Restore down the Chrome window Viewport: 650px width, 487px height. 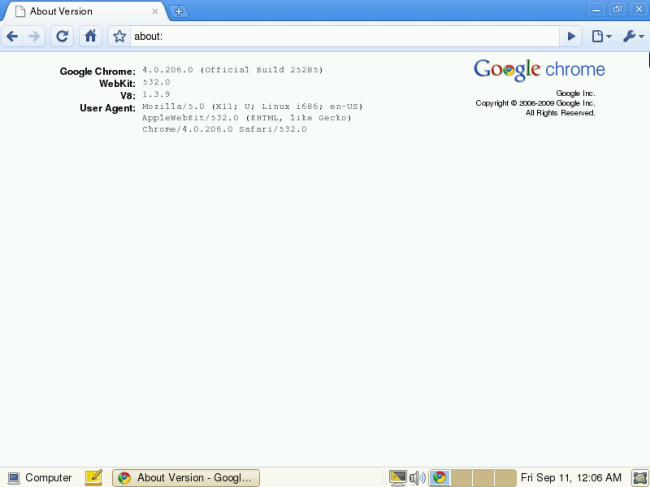(617, 9)
